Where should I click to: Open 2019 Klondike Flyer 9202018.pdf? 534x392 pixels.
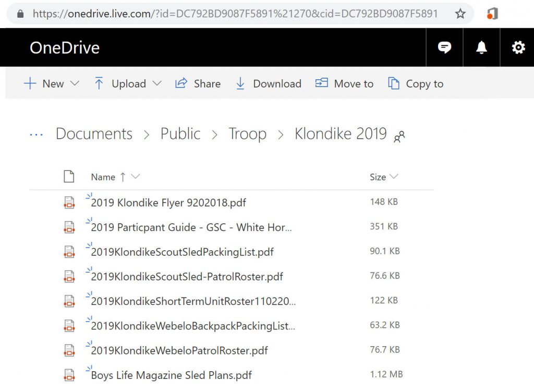(168, 203)
